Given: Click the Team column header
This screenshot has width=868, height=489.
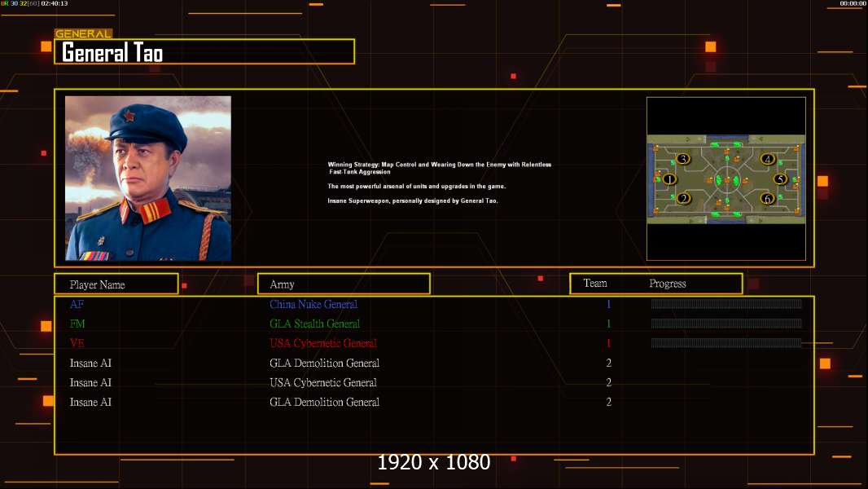Looking at the screenshot, I should (x=595, y=283).
